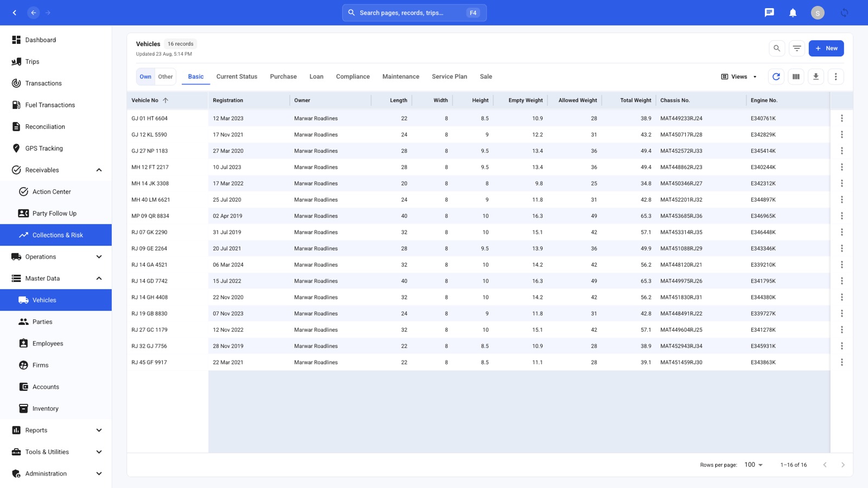Open the Service Plan tab
868x488 pixels.
pyautogui.click(x=449, y=76)
